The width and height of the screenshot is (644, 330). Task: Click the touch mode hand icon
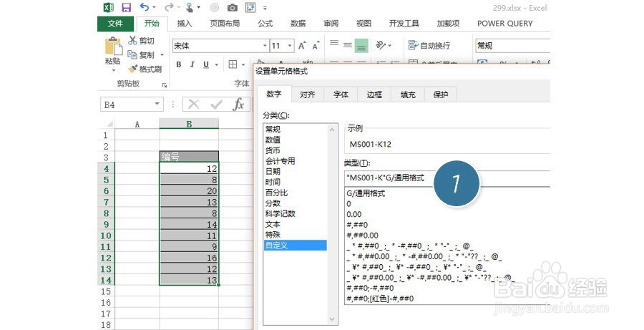coord(190,7)
